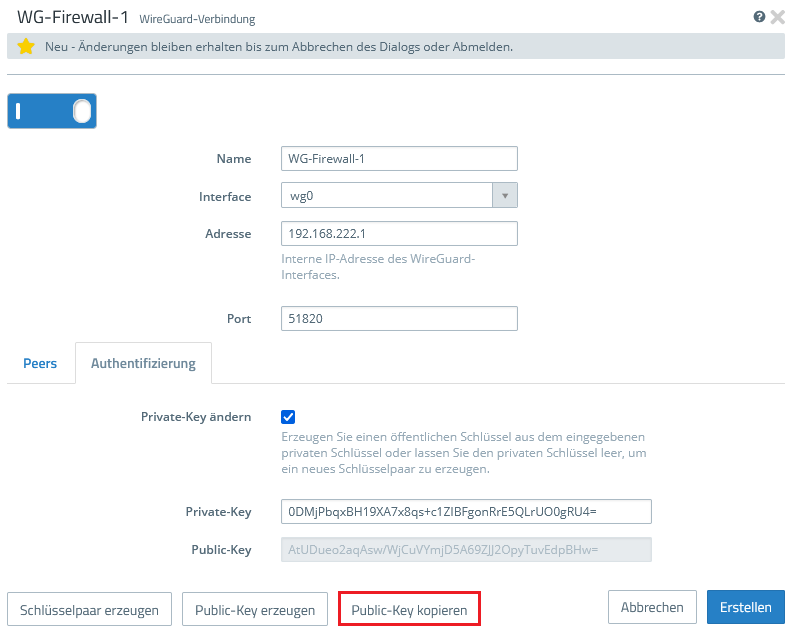The image size is (793, 633).
Task: Click the WG-Firewall-1 dialog title
Action: [x=74, y=17]
